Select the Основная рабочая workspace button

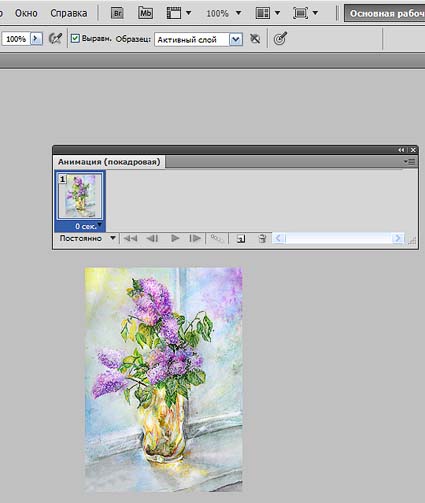[385, 13]
